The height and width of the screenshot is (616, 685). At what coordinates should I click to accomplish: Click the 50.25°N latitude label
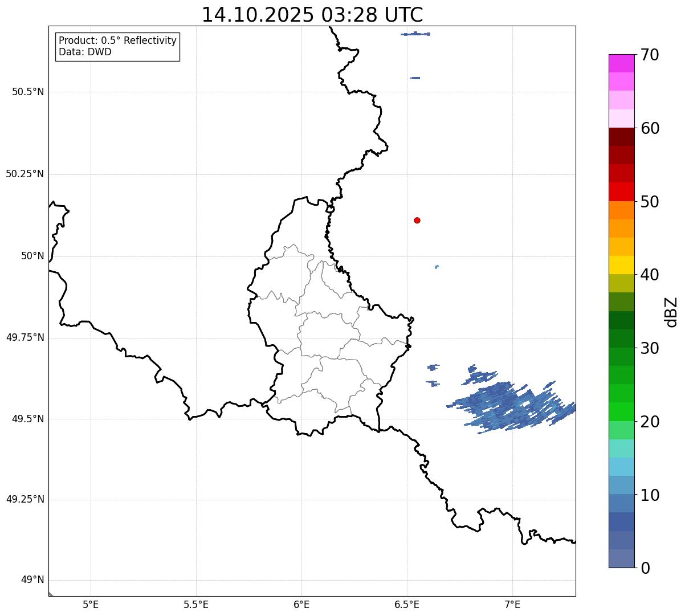pyautogui.click(x=25, y=174)
